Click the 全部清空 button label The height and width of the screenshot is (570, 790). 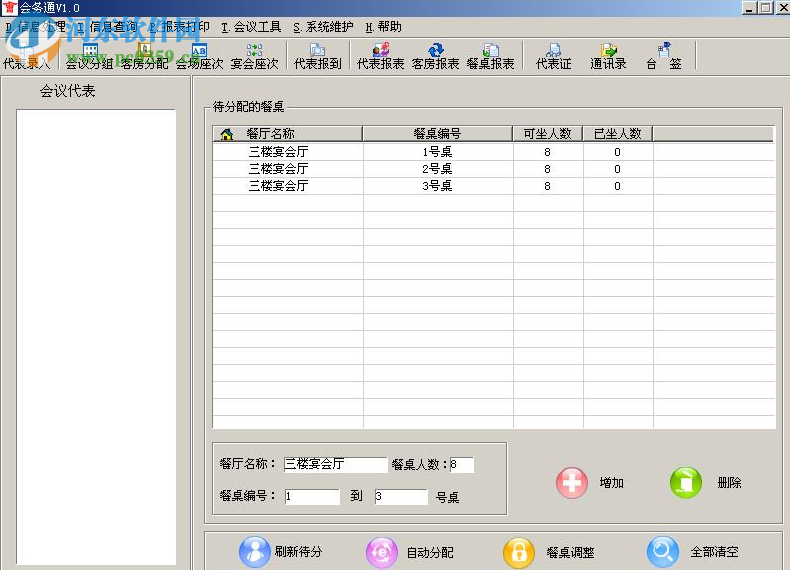point(714,552)
